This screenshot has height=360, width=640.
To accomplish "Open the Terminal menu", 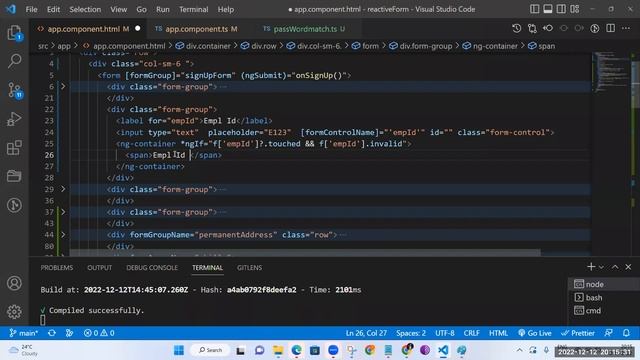I will [193, 9].
